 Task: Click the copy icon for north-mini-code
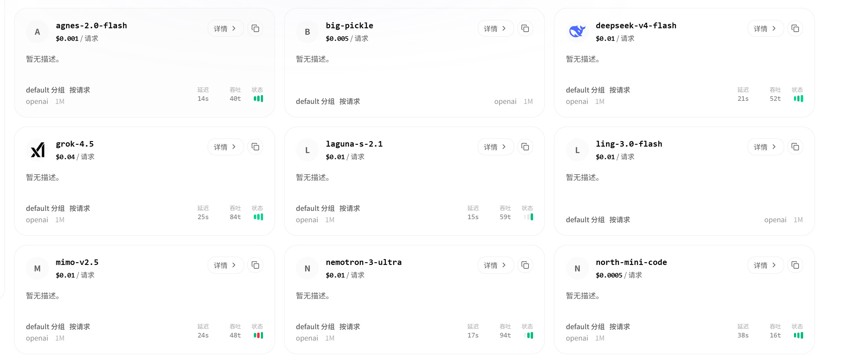pyautogui.click(x=795, y=265)
